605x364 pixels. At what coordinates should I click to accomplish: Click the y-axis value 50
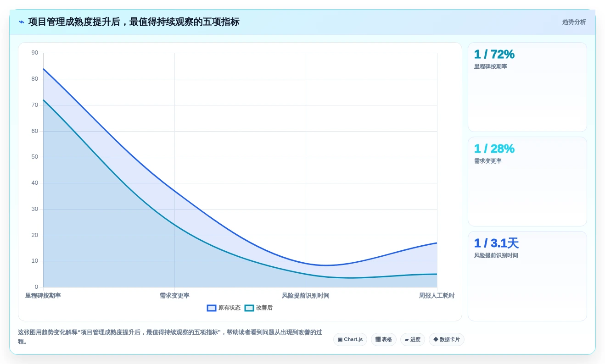pos(35,157)
